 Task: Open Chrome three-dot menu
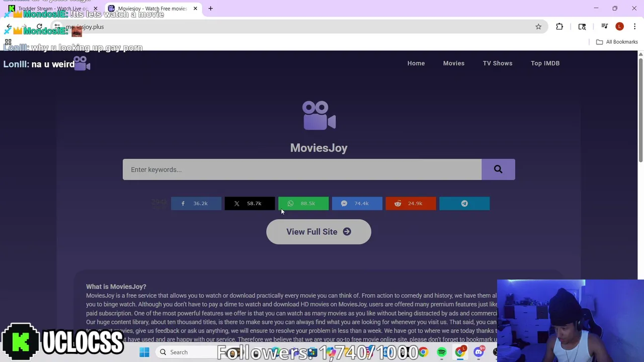click(x=634, y=27)
